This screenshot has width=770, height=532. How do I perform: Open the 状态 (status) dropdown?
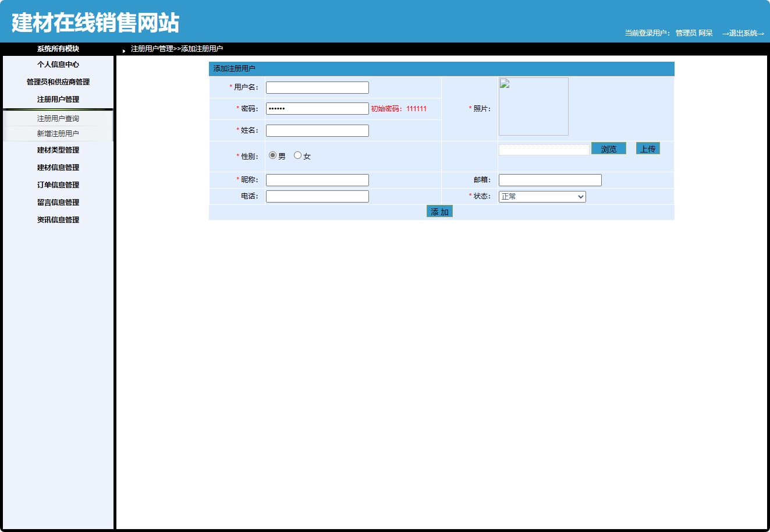click(x=541, y=196)
